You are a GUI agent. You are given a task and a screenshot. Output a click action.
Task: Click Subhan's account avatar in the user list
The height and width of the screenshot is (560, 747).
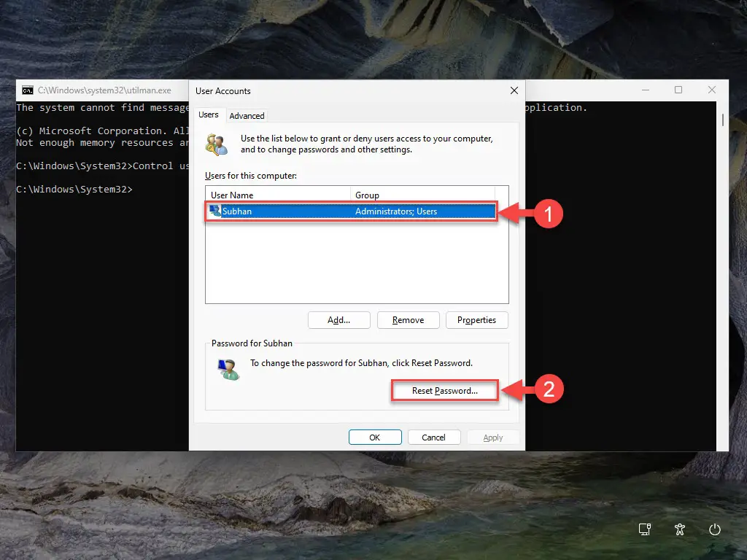[215, 211]
